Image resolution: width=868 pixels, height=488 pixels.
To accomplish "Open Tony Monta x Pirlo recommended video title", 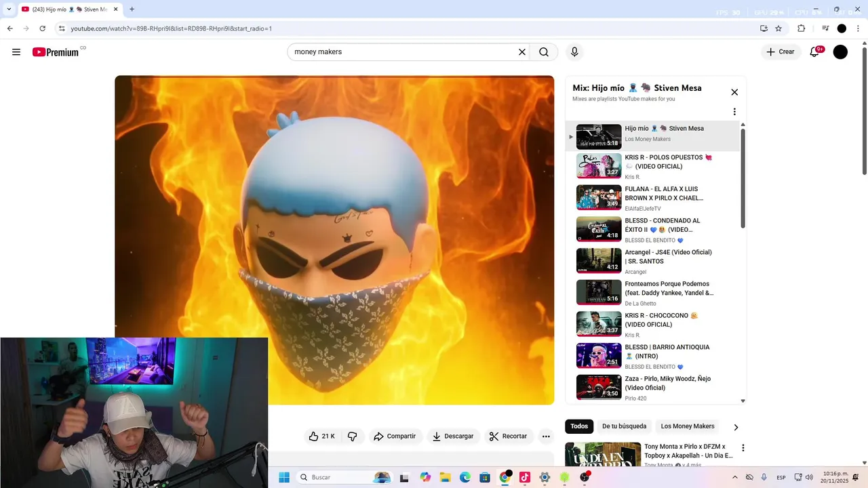I will coord(688,451).
